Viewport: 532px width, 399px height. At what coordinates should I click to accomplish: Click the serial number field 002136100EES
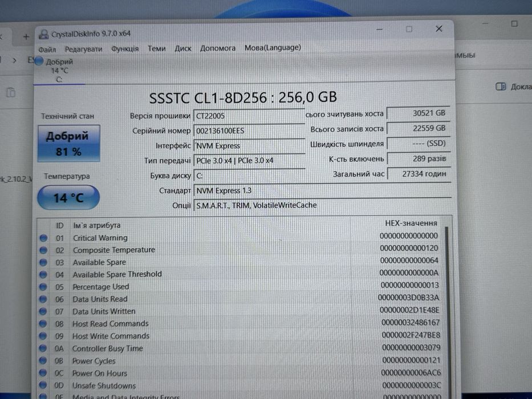pos(249,131)
